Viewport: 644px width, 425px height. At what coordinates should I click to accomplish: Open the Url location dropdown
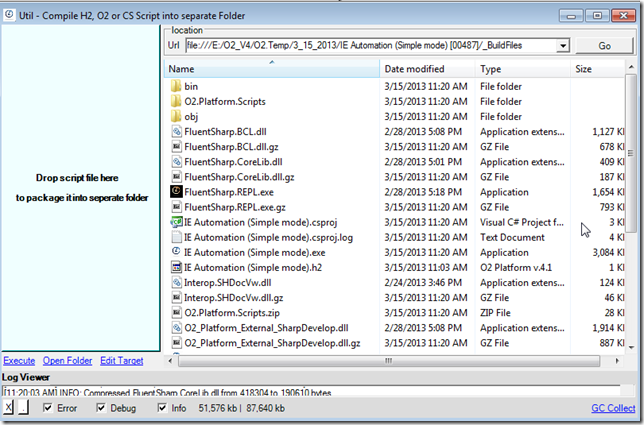(563, 46)
